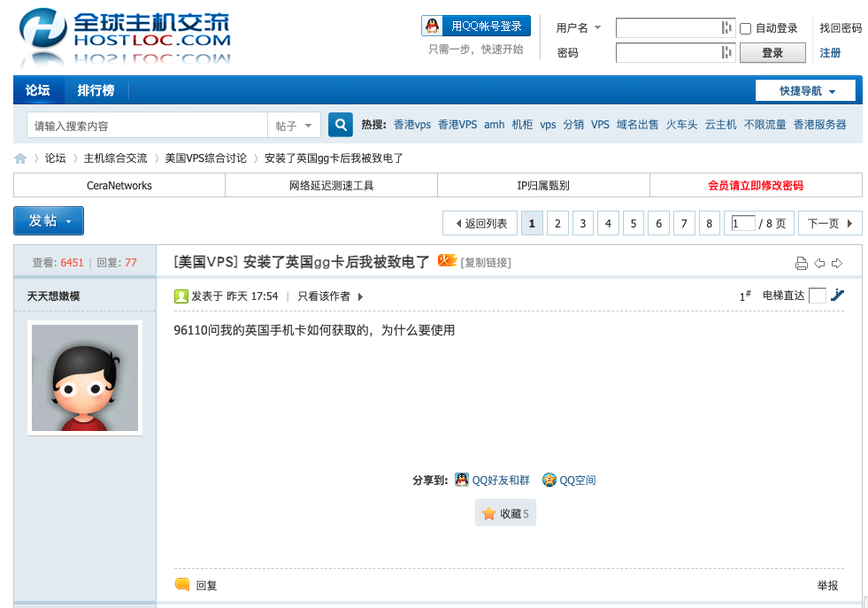Click the 复制链接 copy link
Image resolution: width=868 pixels, height=608 pixels.
486,263
